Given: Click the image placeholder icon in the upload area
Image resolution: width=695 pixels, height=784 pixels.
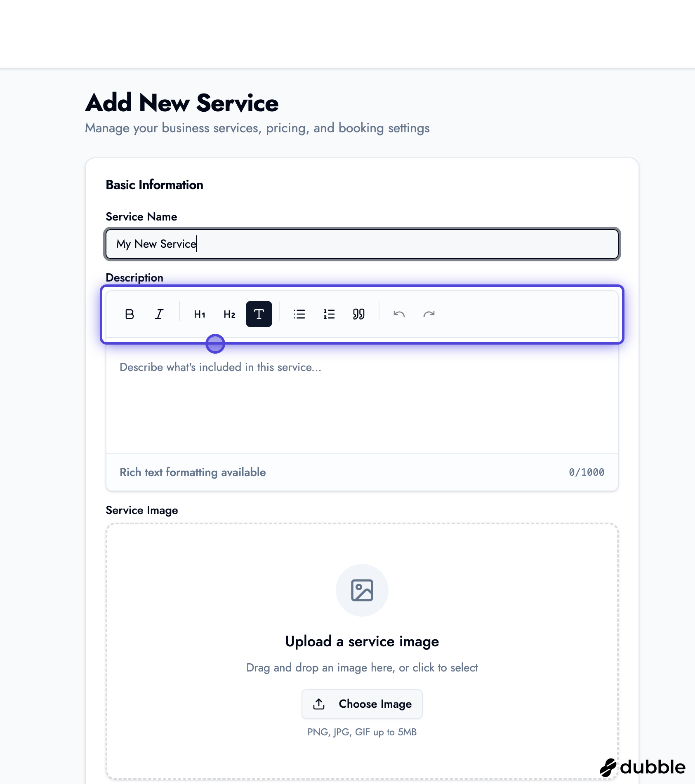Looking at the screenshot, I should pyautogui.click(x=362, y=590).
